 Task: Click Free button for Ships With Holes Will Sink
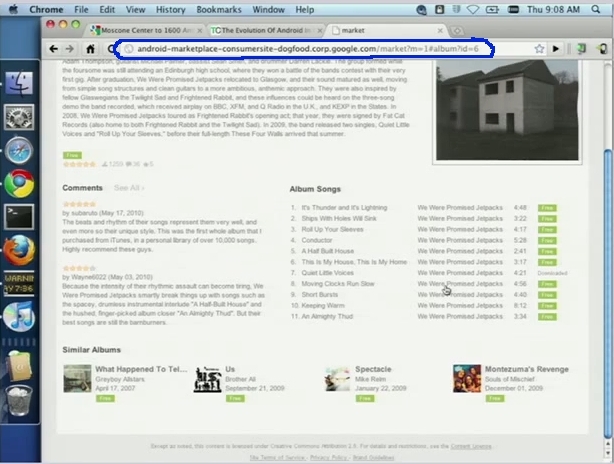(547, 219)
